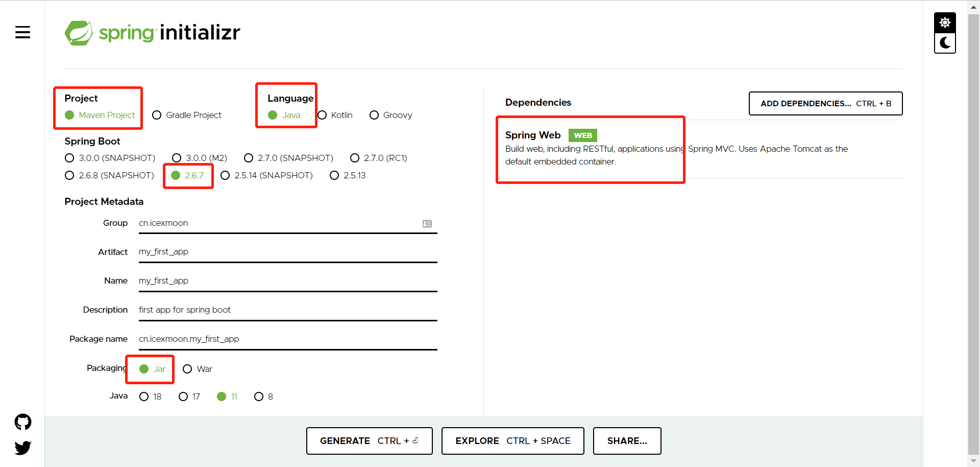980x467 pixels.
Task: Select Spring Boot 2.7.0 (RC1)
Action: click(x=379, y=158)
